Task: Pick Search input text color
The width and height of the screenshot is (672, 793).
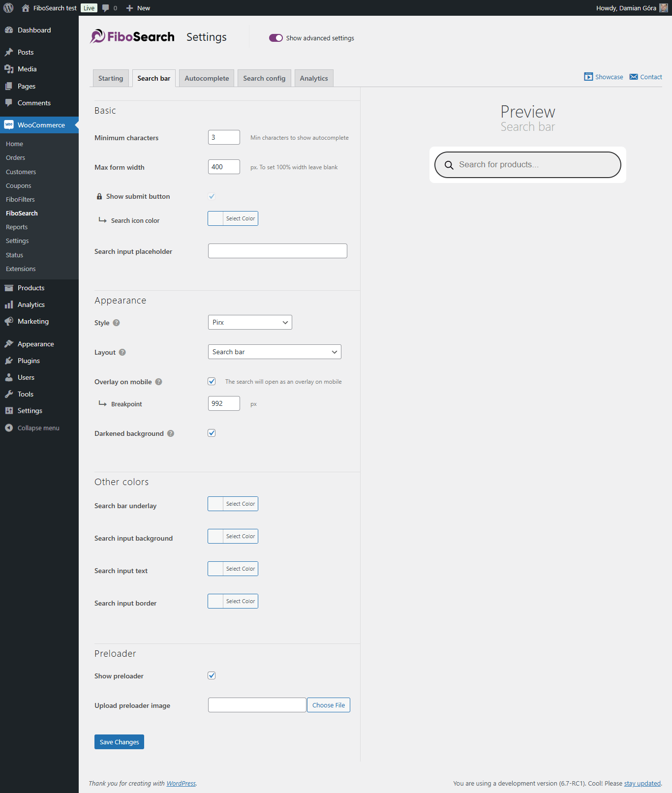Action: (x=233, y=569)
